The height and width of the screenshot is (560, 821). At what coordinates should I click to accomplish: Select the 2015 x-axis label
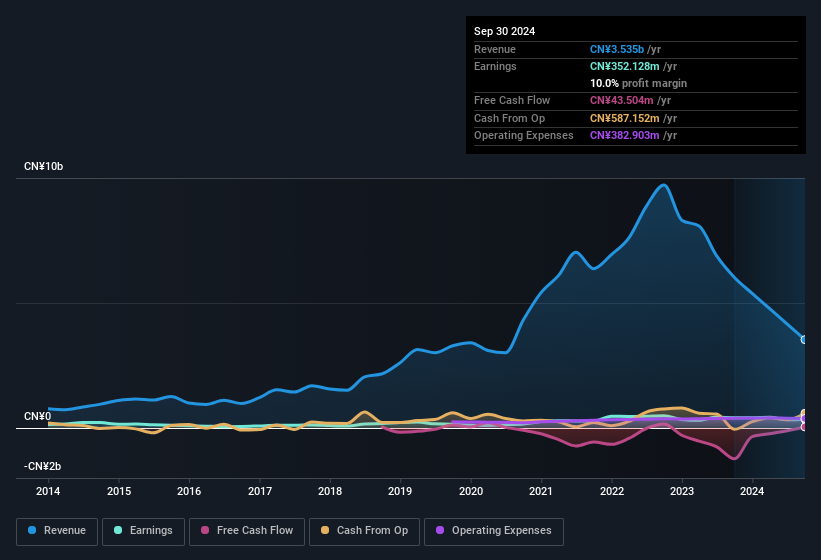[119, 491]
